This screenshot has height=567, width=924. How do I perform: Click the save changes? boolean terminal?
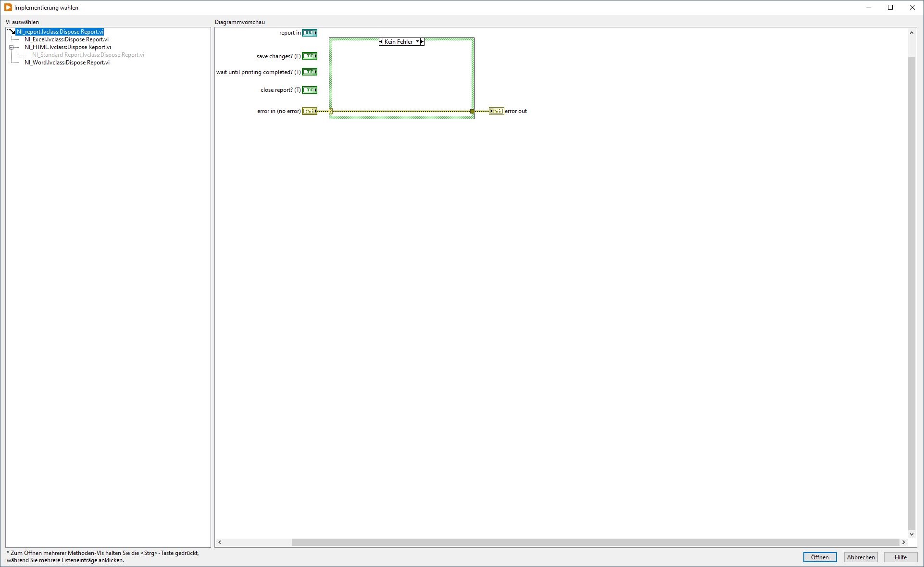[309, 56]
